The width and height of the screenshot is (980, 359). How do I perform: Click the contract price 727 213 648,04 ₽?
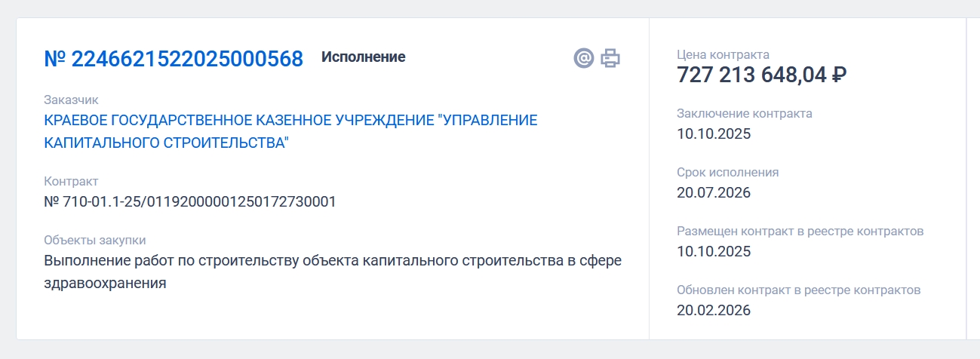click(x=762, y=75)
